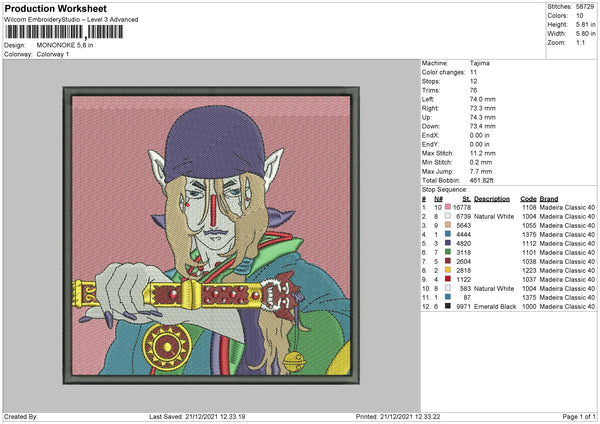
Task: Select 'Natural White' in stop 2 row
Action: (494, 216)
